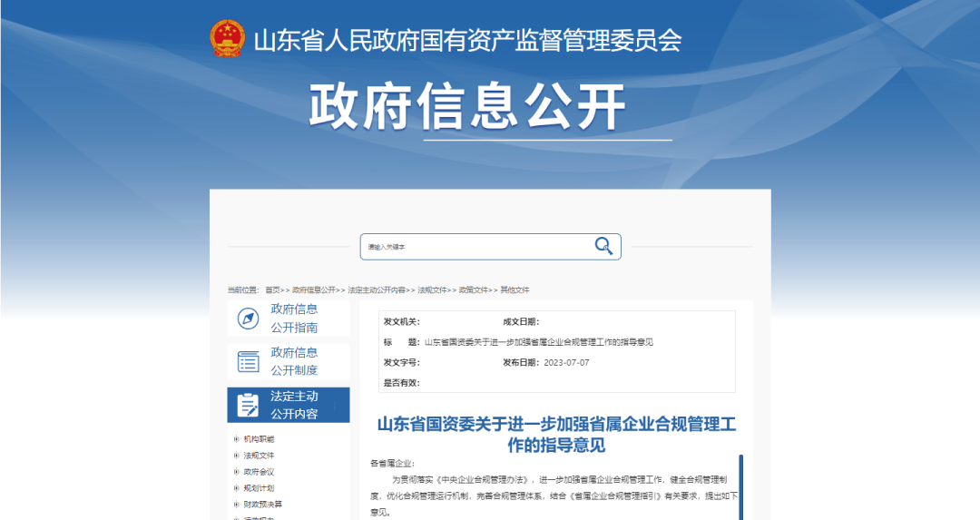Open 规划计划 in the sidebar tree
The image size is (980, 520).
[259, 488]
